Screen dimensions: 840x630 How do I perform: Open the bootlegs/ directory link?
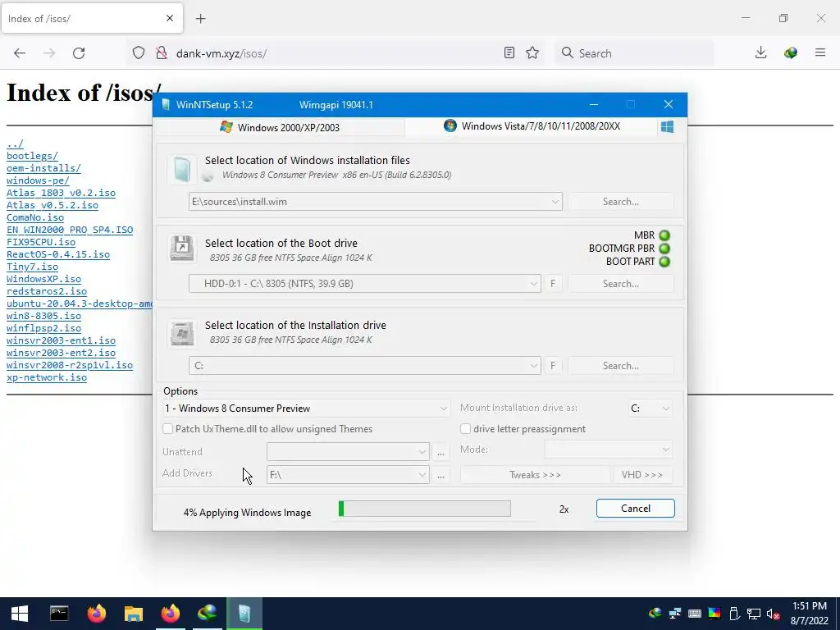[32, 156]
